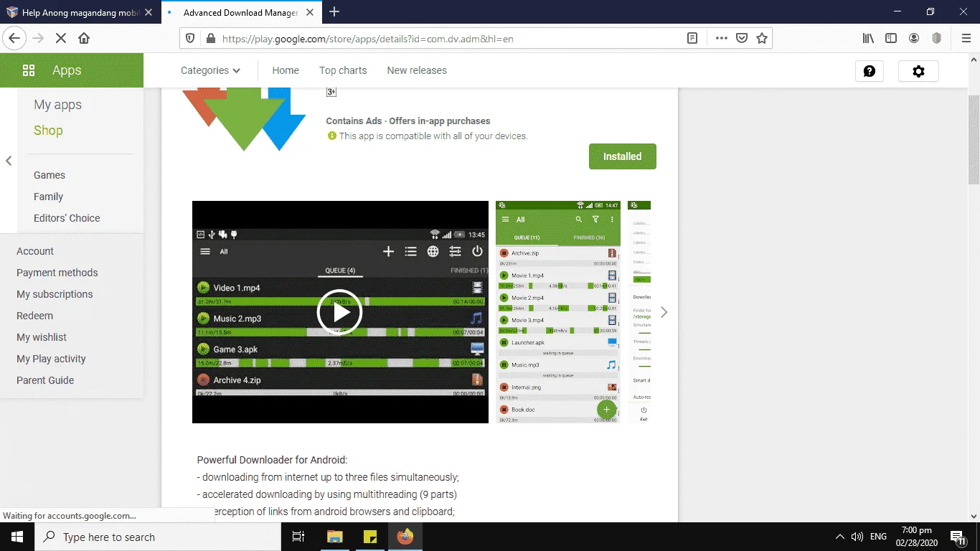This screenshot has width=980, height=551.
Task: Play the app preview video
Action: (x=339, y=312)
